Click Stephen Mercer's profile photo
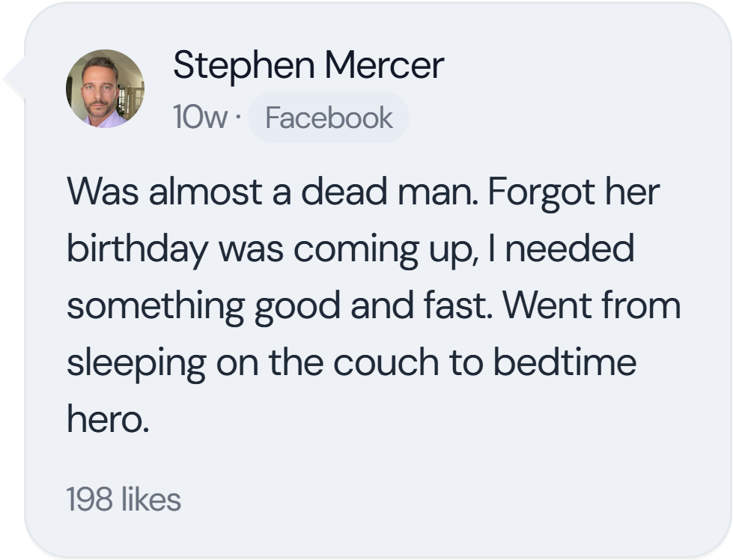733x560 pixels. click(x=106, y=89)
